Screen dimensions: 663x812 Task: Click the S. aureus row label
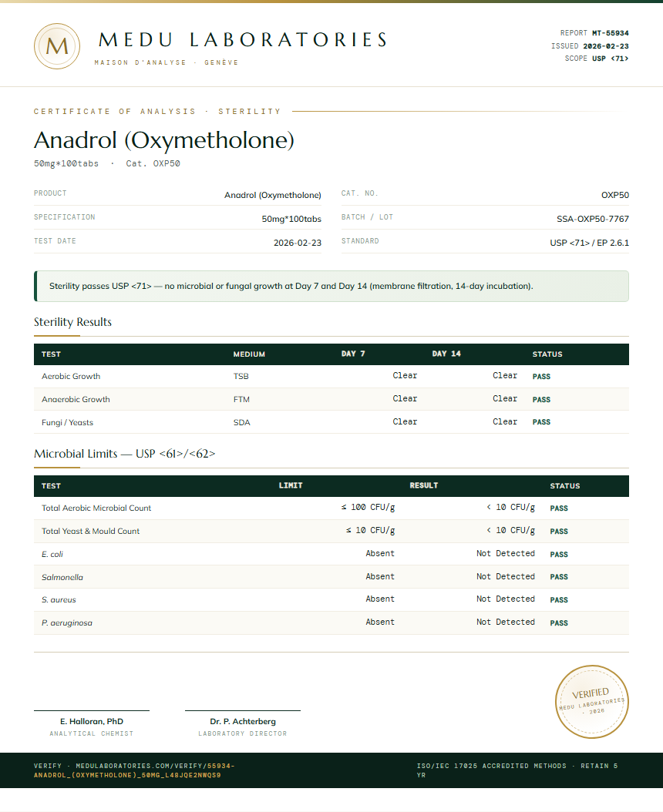pyautogui.click(x=59, y=599)
